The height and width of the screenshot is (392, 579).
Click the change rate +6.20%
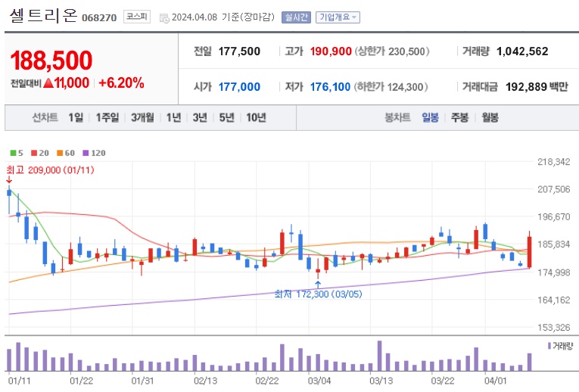point(122,83)
